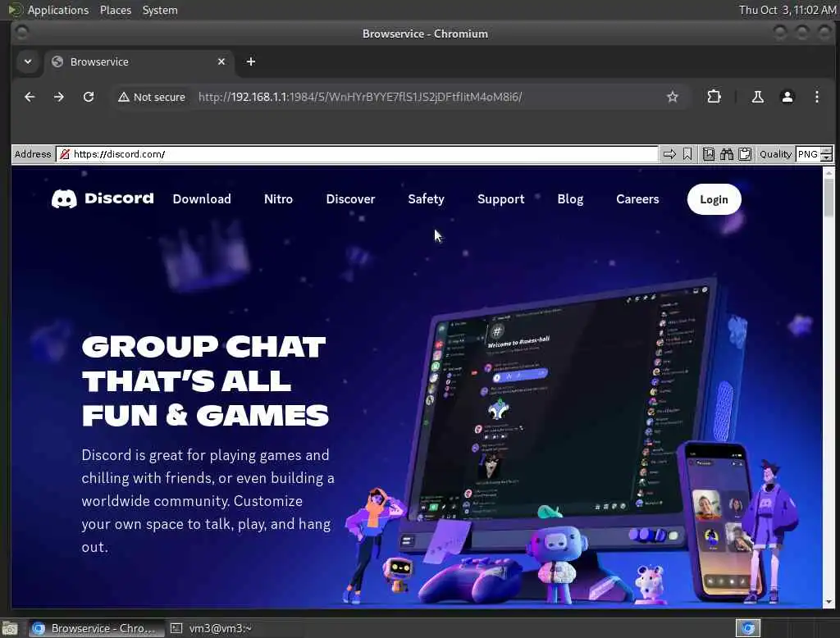
Task: Go to Discover link
Action: (x=350, y=198)
